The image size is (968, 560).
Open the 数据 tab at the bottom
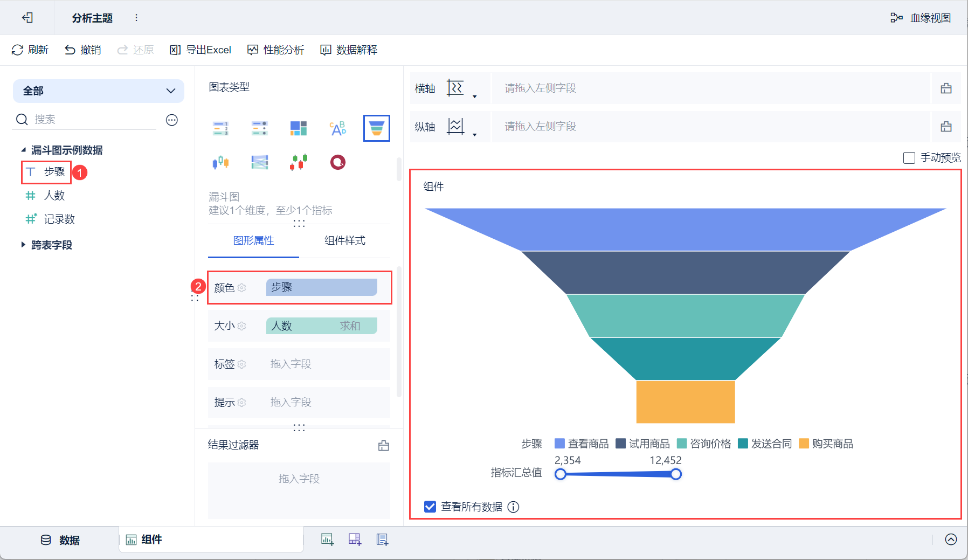click(60, 540)
